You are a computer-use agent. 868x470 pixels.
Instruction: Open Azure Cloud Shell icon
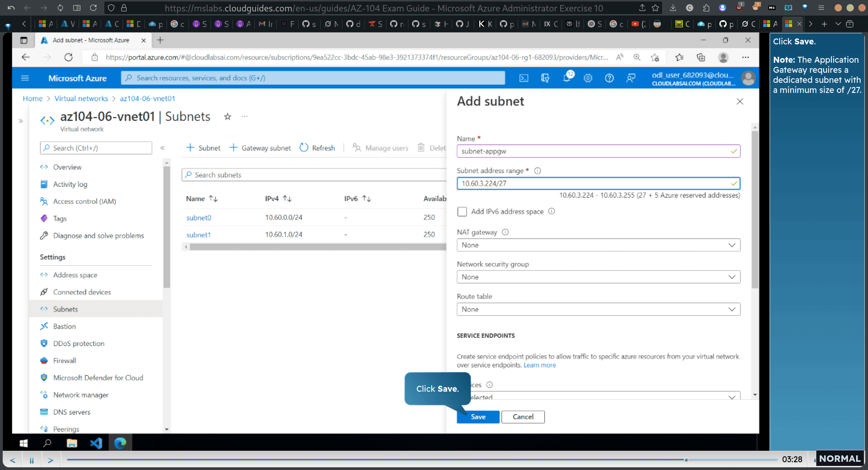(524, 78)
